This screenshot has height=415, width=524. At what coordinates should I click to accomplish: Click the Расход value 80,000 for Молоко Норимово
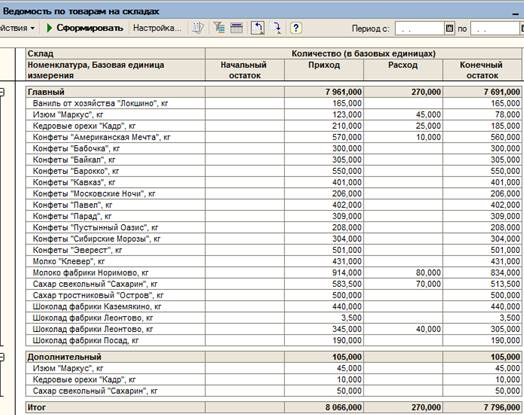(428, 273)
